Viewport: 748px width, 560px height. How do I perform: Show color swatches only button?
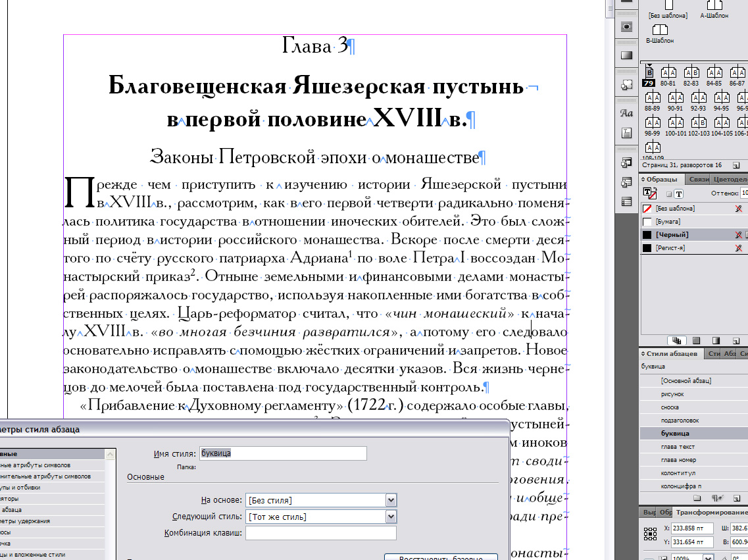(696, 341)
